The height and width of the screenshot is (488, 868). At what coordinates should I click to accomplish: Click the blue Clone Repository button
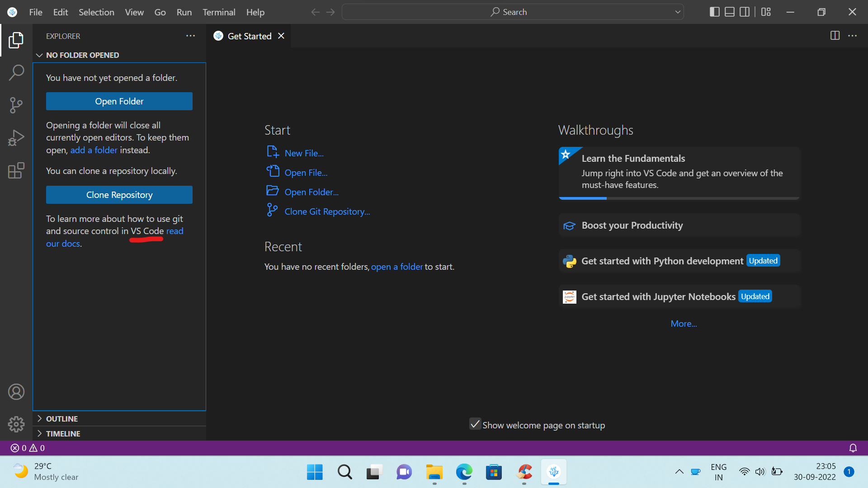pos(119,195)
